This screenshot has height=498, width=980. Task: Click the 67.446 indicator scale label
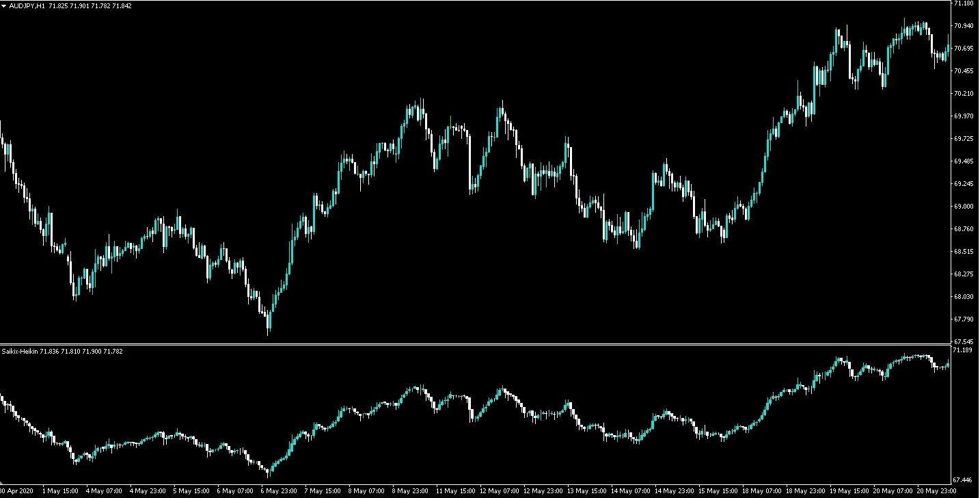click(x=964, y=481)
